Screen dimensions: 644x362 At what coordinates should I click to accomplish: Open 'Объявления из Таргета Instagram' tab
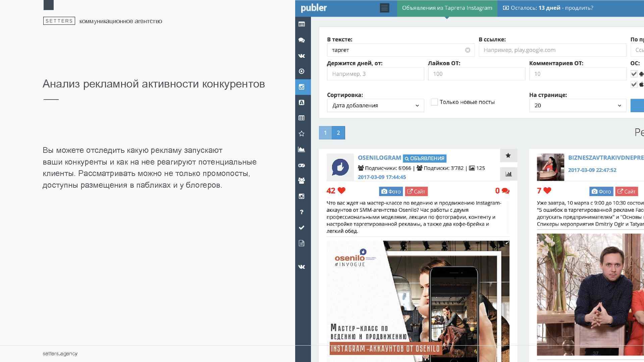coord(447,8)
